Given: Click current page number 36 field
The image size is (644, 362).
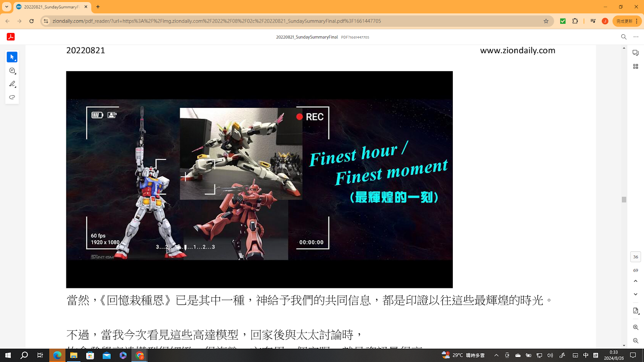Looking at the screenshot, I should 636,257.
